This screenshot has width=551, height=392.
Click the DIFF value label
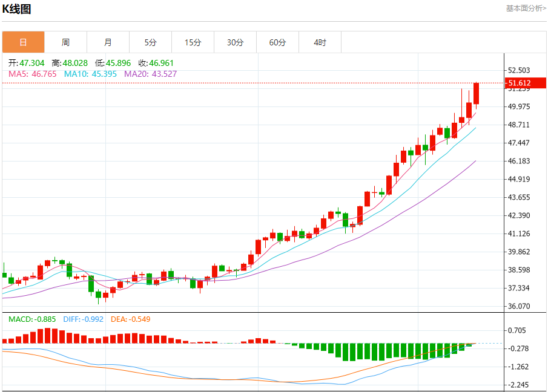point(84,319)
